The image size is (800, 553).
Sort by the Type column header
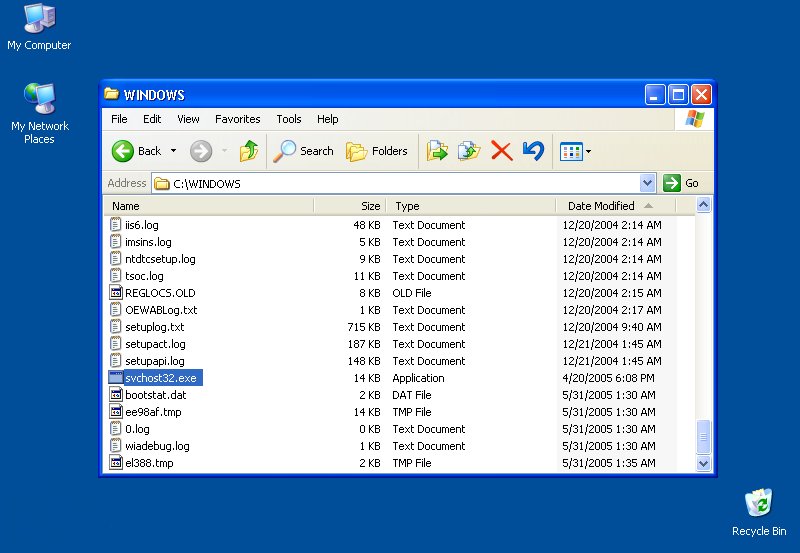tap(470, 206)
